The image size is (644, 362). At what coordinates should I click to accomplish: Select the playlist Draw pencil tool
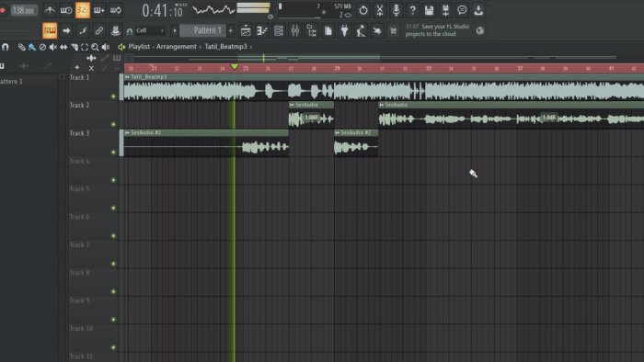pos(21,47)
